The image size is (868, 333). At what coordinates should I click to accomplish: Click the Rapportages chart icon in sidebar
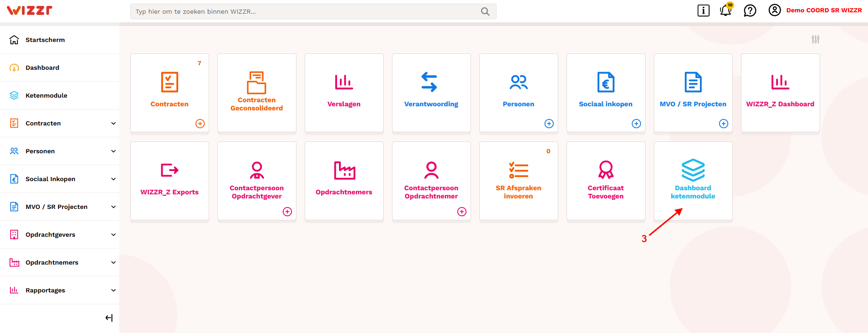[x=14, y=290]
